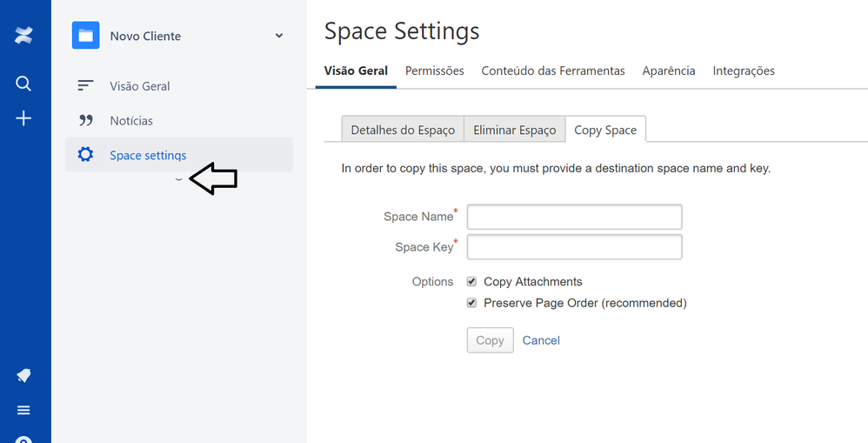The width and height of the screenshot is (868, 443).
Task: Open search from the blue sidebar
Action: click(23, 84)
